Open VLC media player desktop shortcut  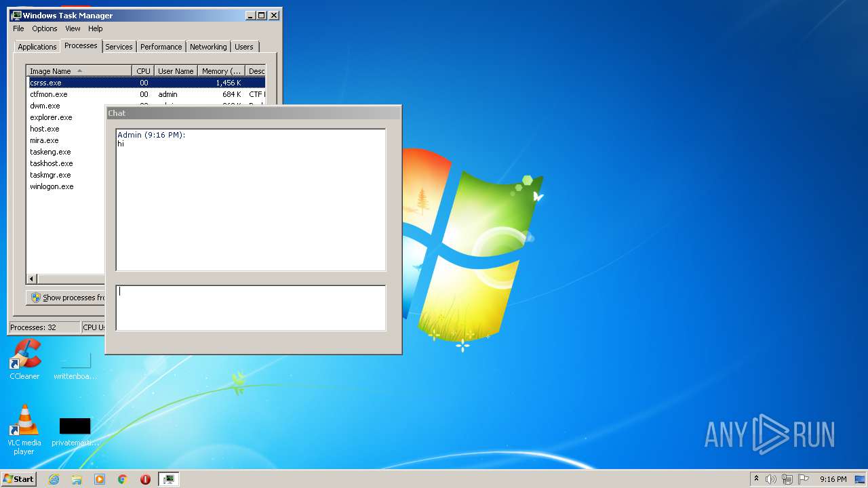tap(24, 430)
